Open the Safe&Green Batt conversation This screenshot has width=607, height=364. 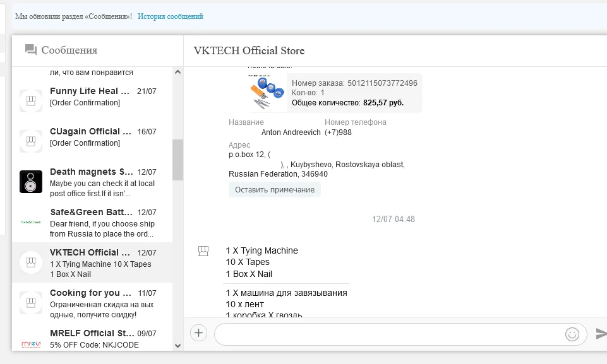pyautogui.click(x=92, y=223)
